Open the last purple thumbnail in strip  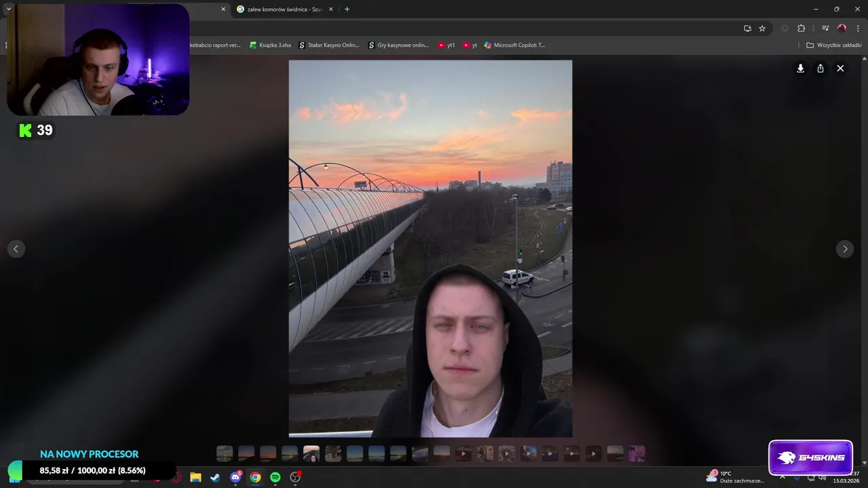pos(637,453)
